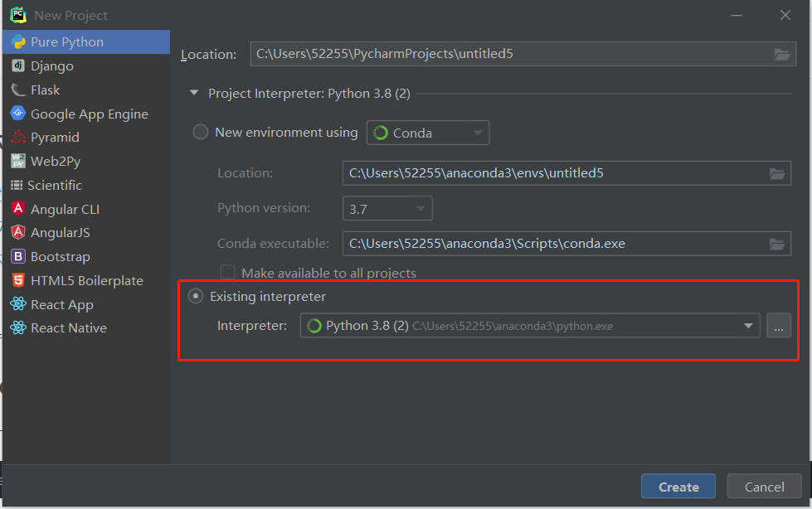
Task: Select the Scientific project type icon
Action: click(18, 185)
